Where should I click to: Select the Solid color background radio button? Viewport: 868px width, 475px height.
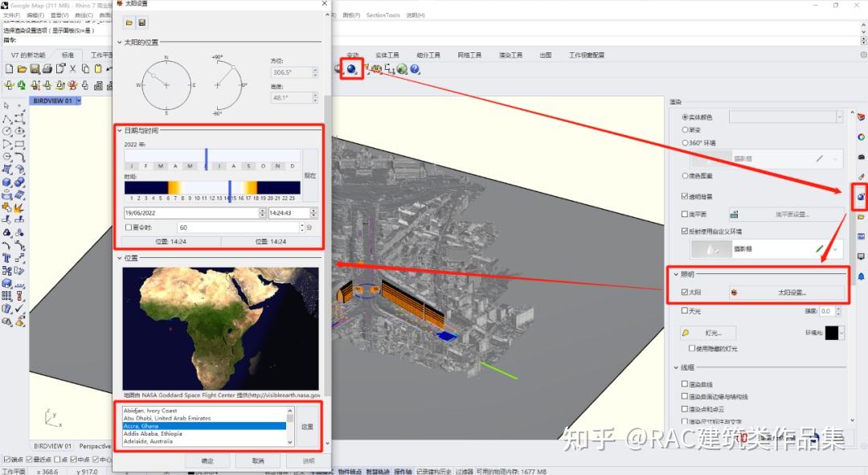click(685, 117)
